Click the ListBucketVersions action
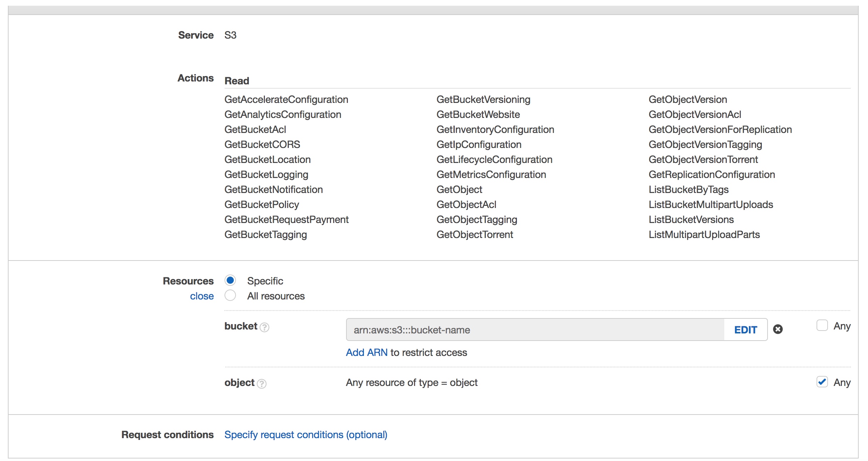The image size is (868, 461). click(x=691, y=219)
